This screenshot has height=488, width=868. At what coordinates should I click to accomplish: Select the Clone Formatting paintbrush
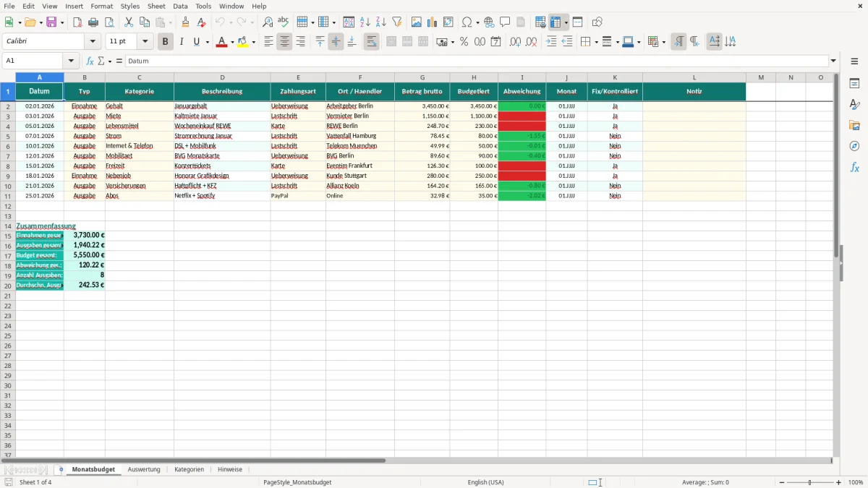tap(186, 22)
